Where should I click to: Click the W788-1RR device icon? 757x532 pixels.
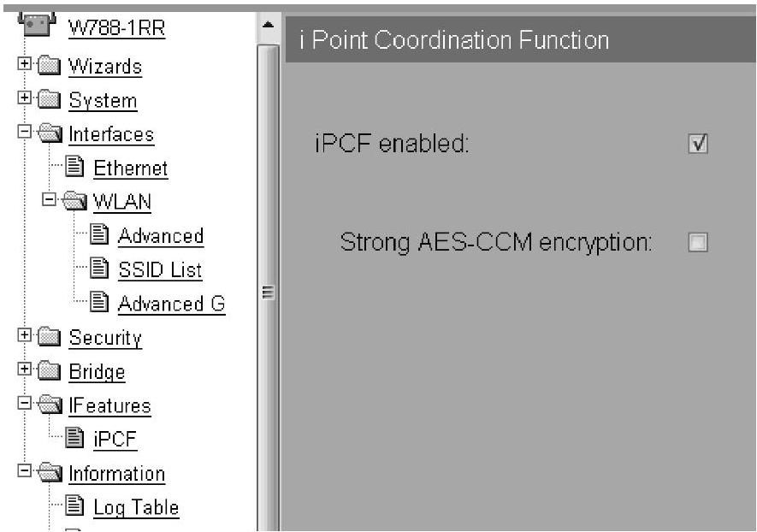tap(35, 26)
